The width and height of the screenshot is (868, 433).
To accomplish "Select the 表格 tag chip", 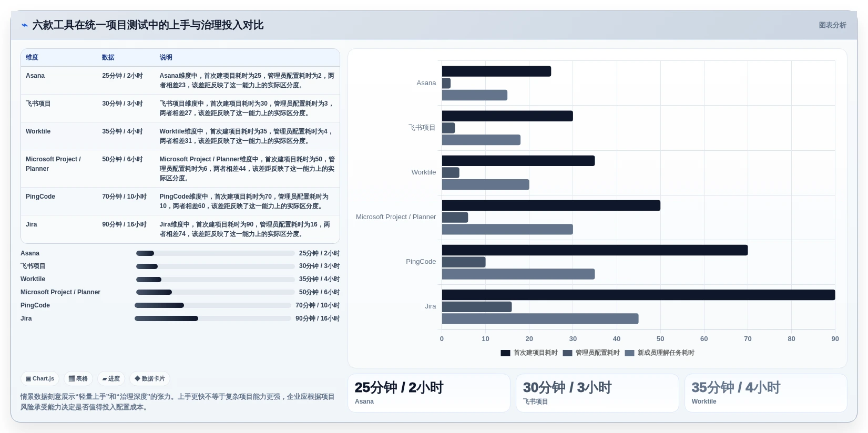I will (78, 378).
